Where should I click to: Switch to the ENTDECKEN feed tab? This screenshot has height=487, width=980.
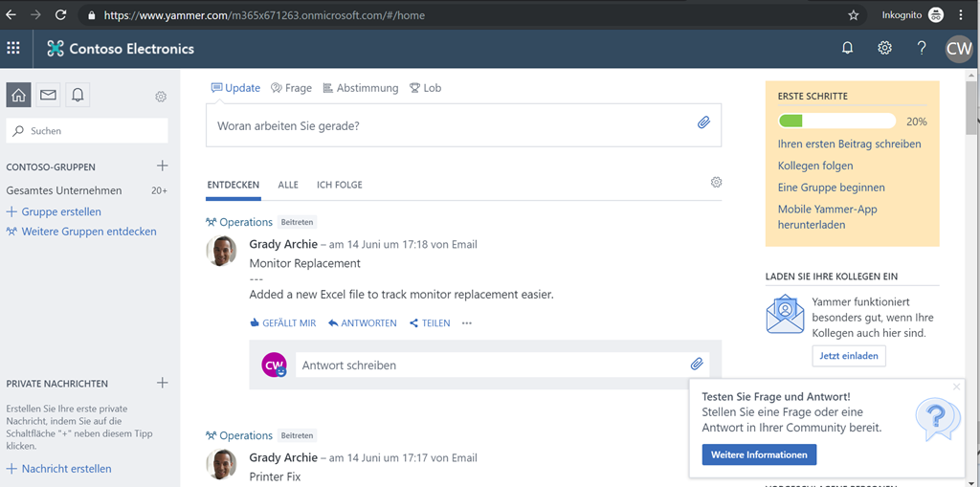[234, 185]
